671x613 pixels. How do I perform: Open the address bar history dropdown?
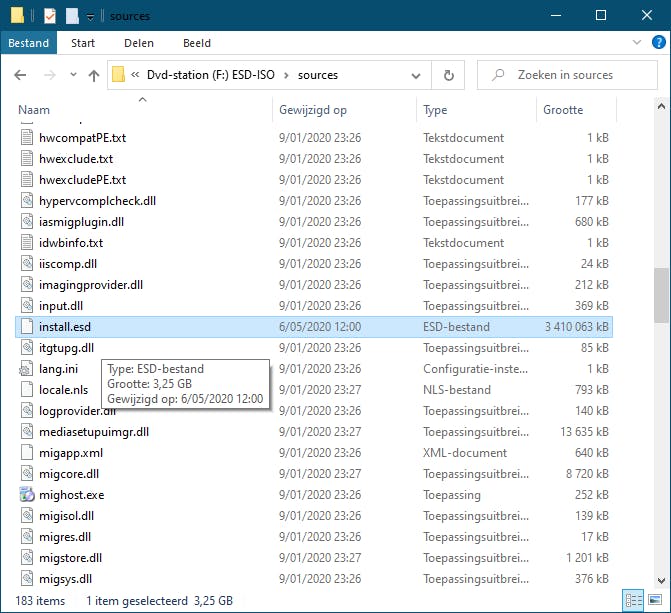point(416,75)
